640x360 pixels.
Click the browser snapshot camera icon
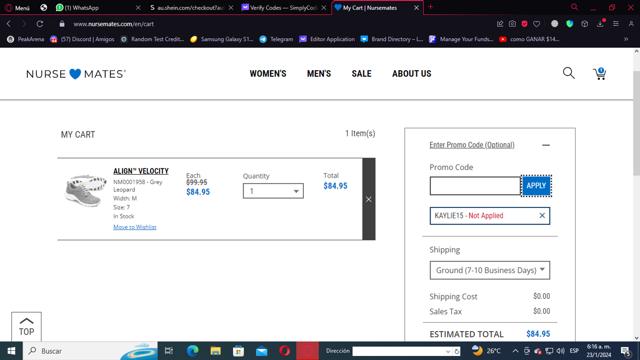click(x=512, y=24)
